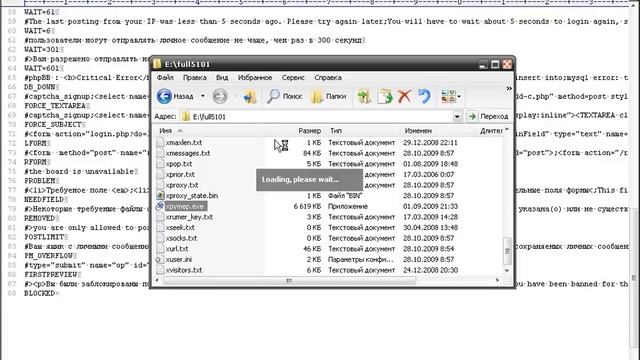Select the file xproxy.txt
The width and height of the screenshot is (640, 360).
click(x=182, y=185)
